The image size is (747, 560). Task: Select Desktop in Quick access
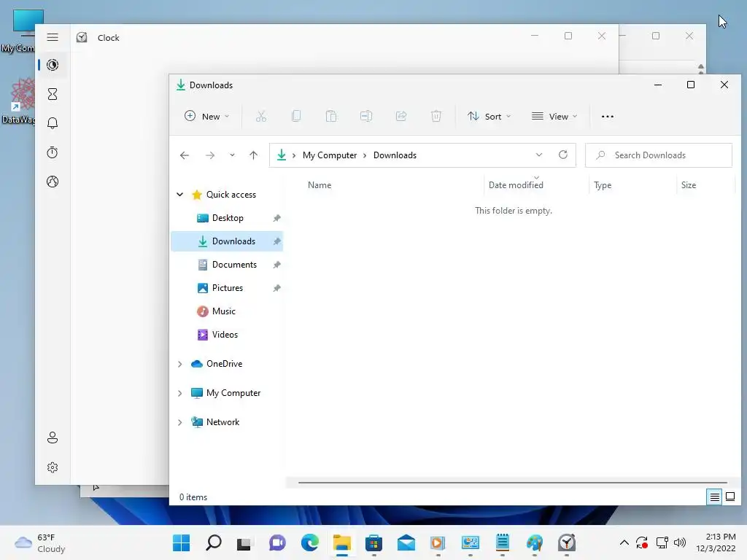click(x=228, y=217)
